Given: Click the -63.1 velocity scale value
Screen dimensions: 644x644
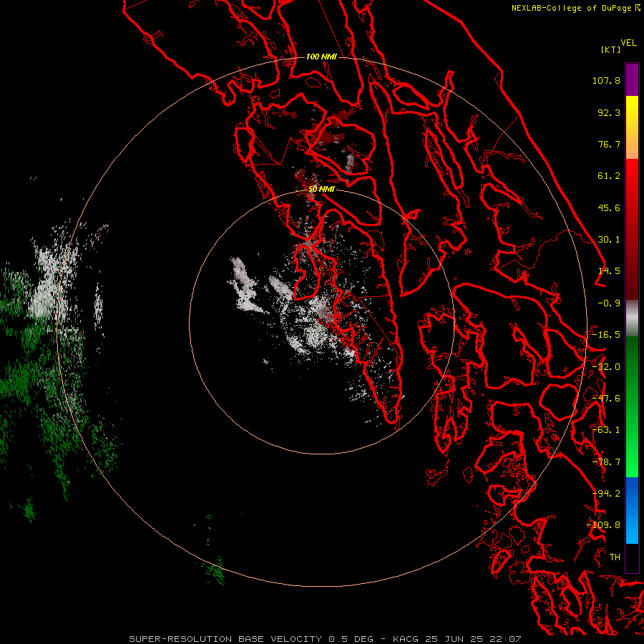Looking at the screenshot, I should pyautogui.click(x=606, y=430).
